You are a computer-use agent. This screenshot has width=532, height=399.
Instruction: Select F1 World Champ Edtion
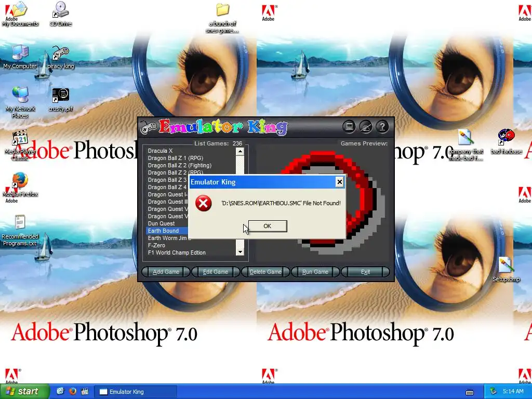[x=191, y=252]
